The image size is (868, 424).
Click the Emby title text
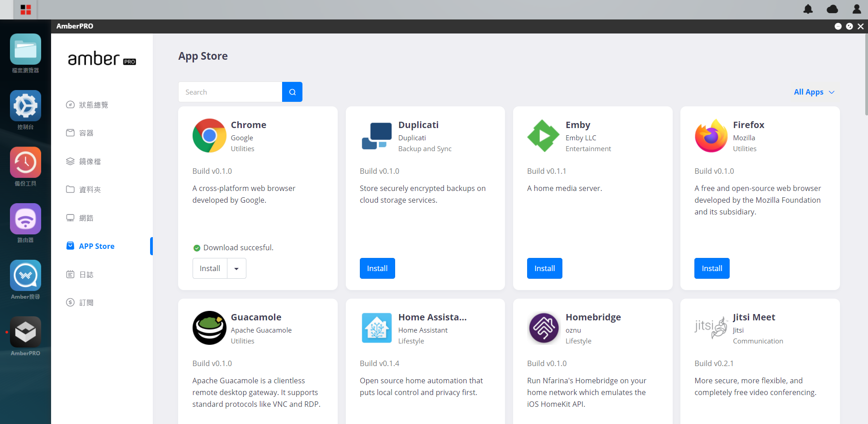(578, 125)
